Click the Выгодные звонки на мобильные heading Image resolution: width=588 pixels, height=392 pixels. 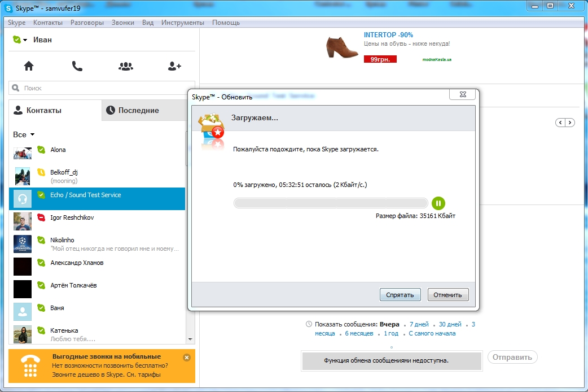[107, 356]
